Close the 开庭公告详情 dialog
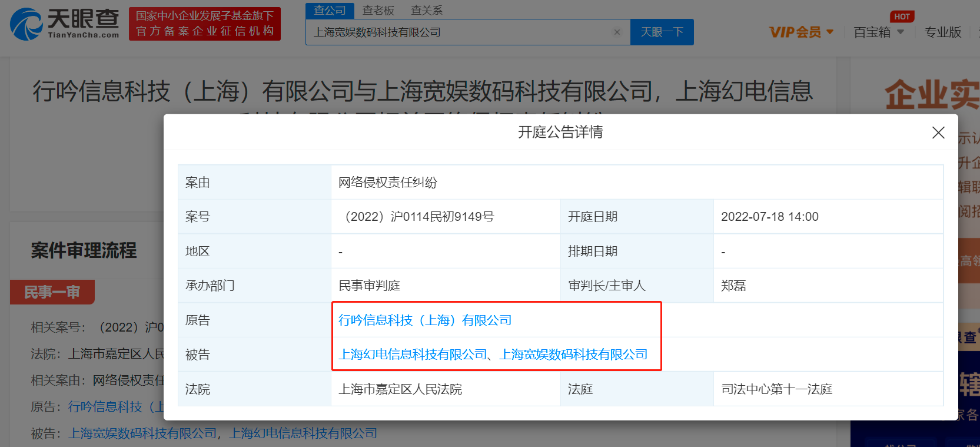This screenshot has width=980, height=447. tap(938, 133)
